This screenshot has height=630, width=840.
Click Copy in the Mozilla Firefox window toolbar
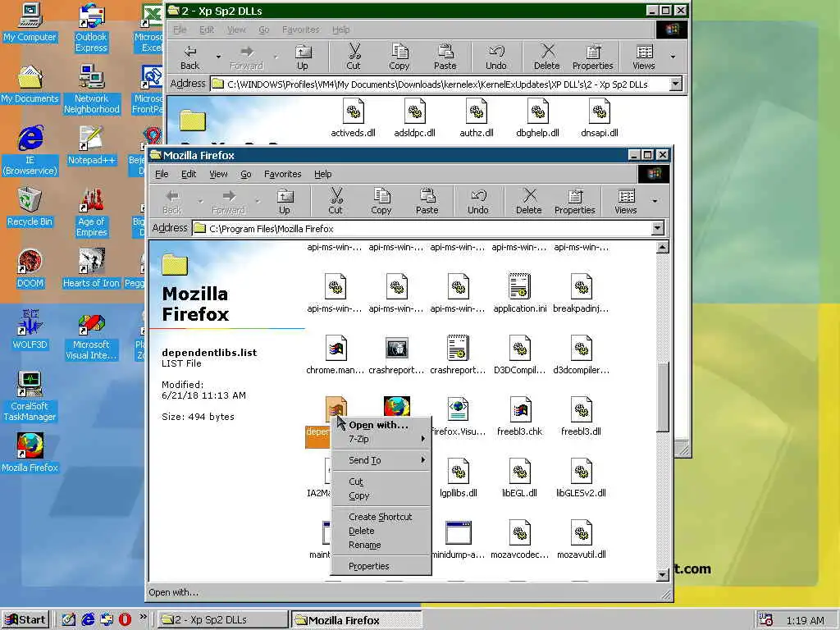[381, 201]
